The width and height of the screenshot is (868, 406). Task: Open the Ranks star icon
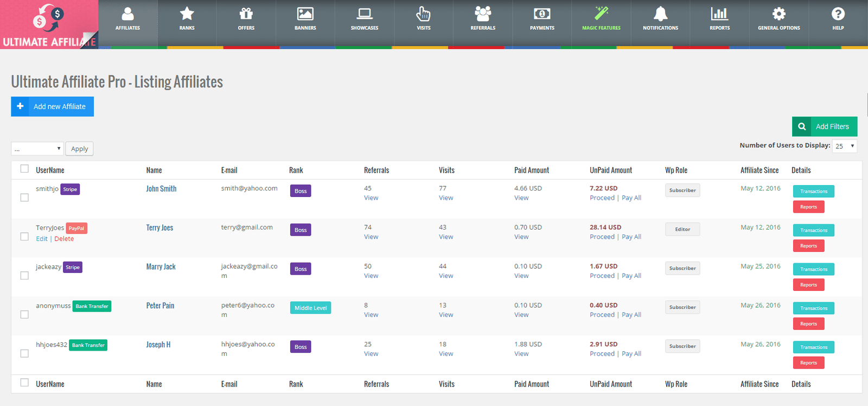(187, 14)
